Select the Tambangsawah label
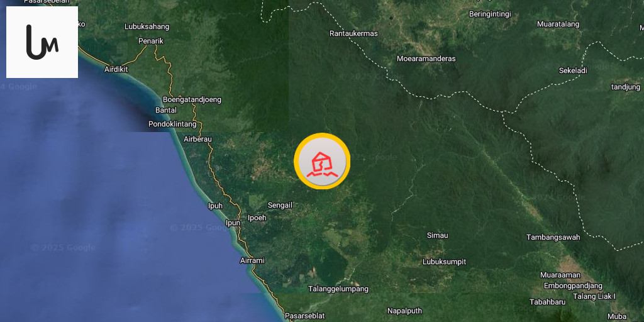Image resolution: width=644 pixels, height=322 pixels. point(553,237)
